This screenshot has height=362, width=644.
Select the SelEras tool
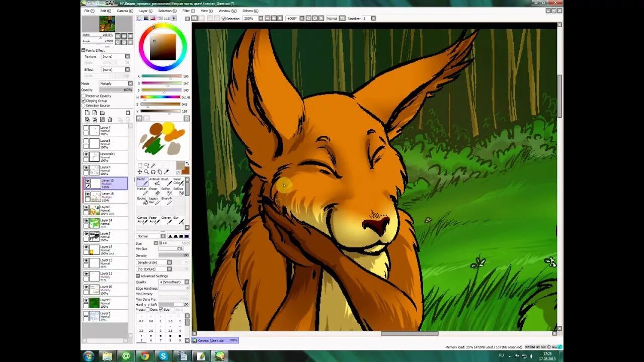[x=178, y=191]
